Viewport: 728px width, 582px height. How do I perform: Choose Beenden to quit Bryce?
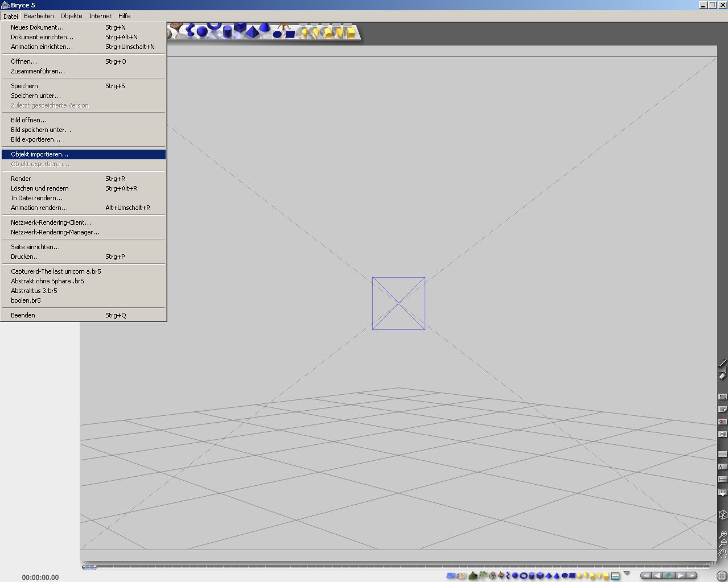[84, 315]
